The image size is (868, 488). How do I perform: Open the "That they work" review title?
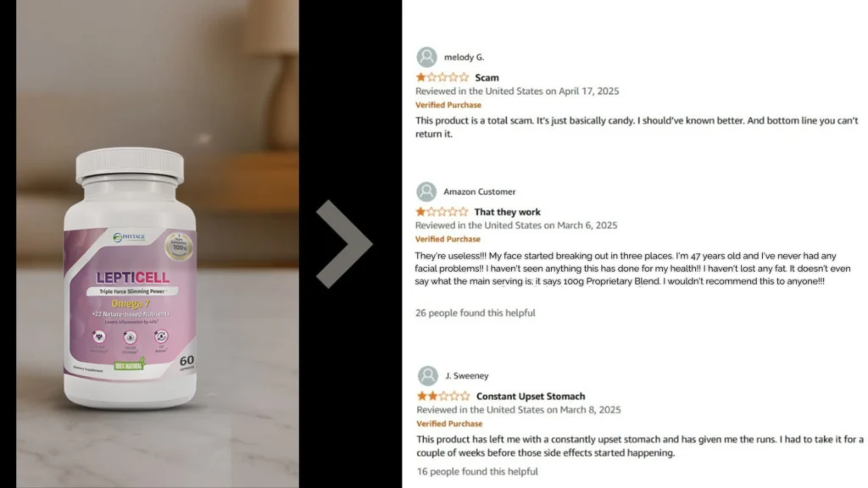pyautogui.click(x=507, y=212)
